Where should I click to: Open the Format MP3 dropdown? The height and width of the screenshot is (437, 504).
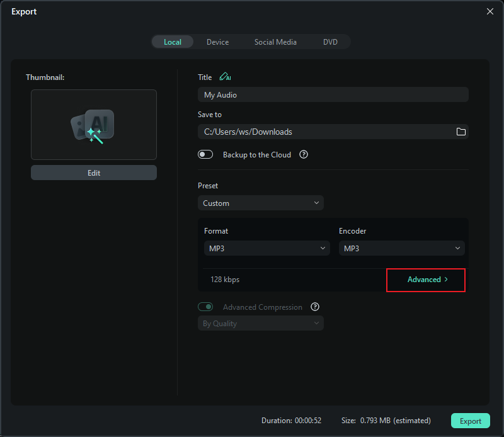pyautogui.click(x=266, y=248)
